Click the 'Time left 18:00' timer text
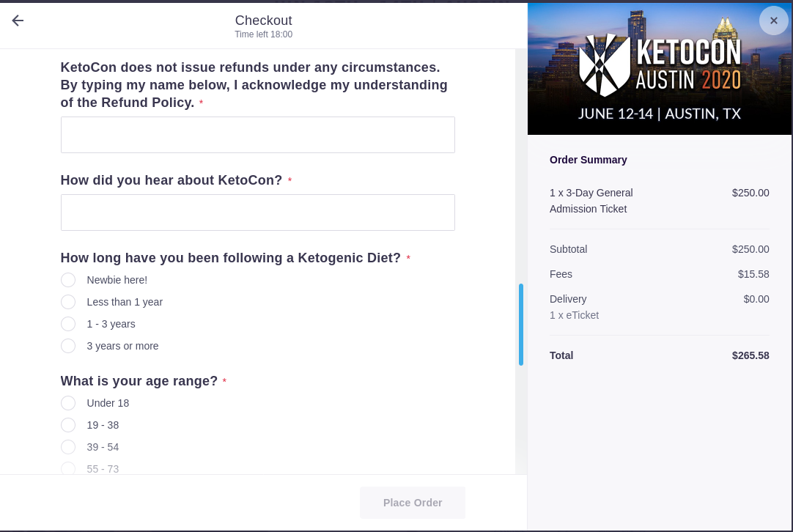Viewport: 793px width, 532px height. pos(264,34)
